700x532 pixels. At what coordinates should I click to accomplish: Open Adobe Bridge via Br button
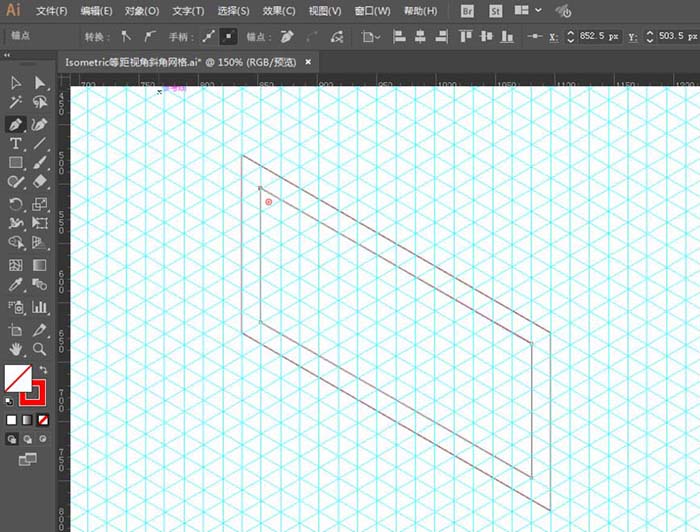click(467, 11)
